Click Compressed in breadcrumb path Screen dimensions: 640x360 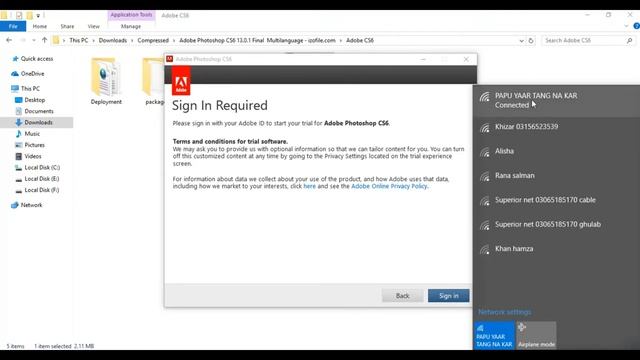pos(153,40)
